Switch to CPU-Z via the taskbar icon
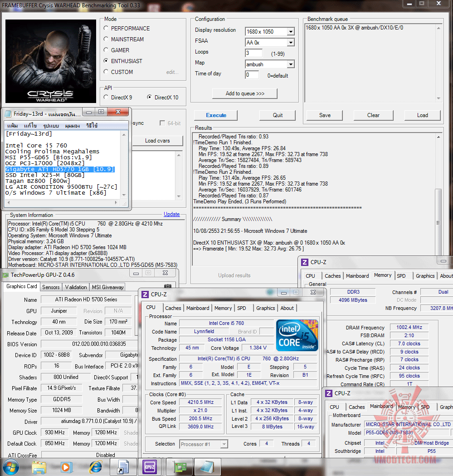The width and height of the screenshot is (453, 476). tap(150, 467)
